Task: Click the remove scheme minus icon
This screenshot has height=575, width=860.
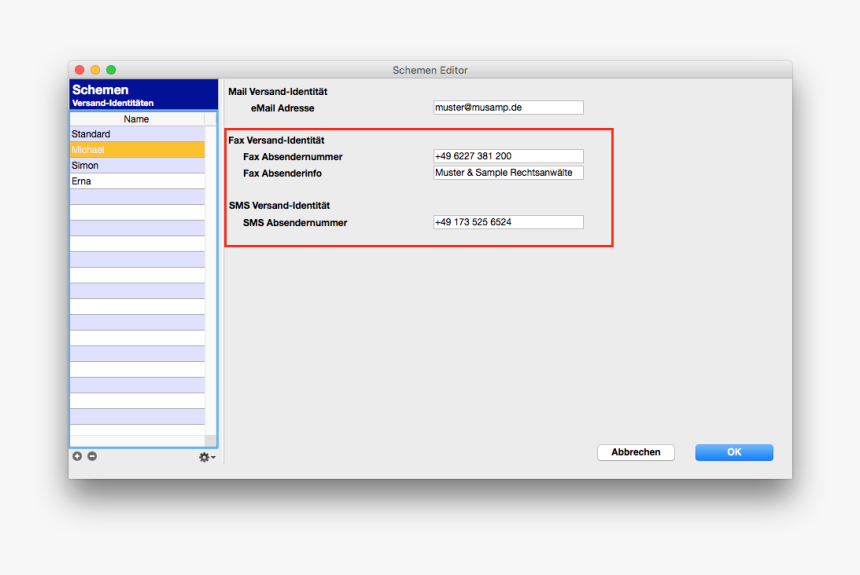Action: (92, 456)
